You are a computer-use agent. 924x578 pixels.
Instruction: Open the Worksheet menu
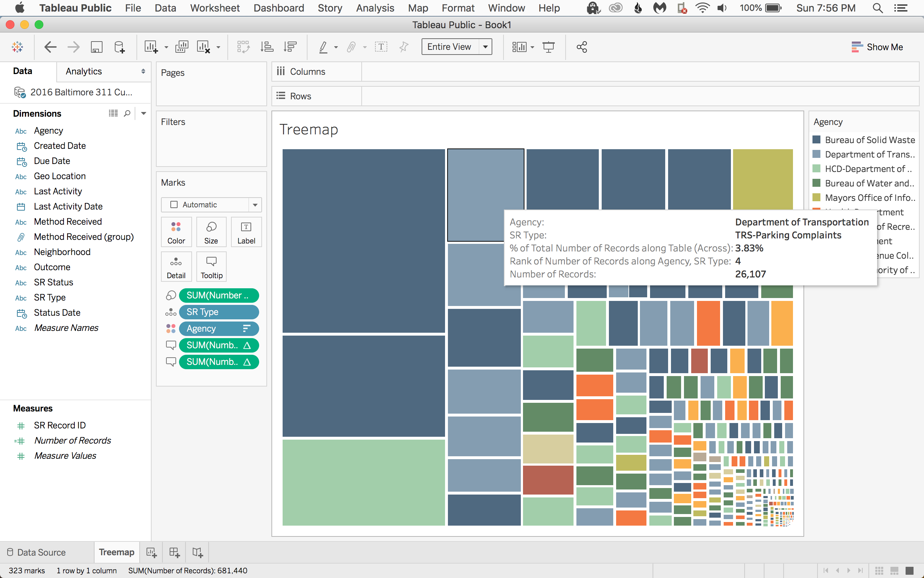(215, 8)
